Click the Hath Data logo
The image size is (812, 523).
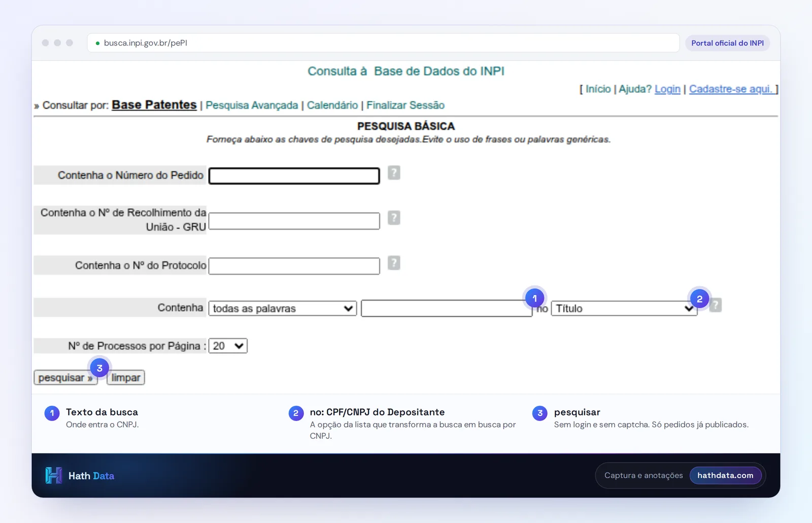tap(80, 475)
